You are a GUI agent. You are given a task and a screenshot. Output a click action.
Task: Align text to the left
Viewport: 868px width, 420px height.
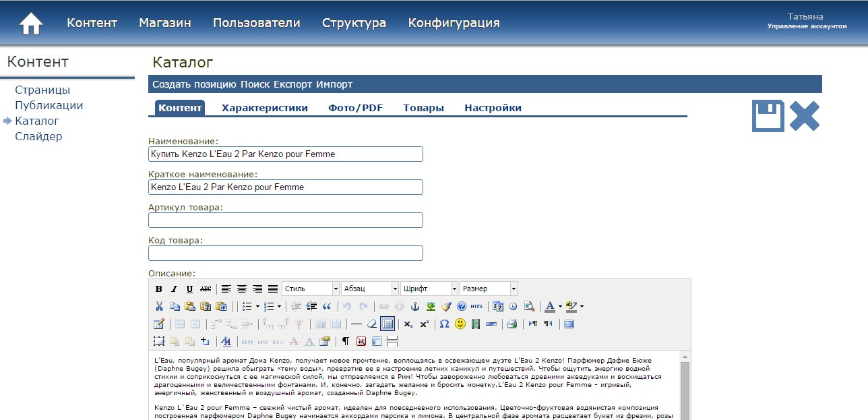point(226,289)
